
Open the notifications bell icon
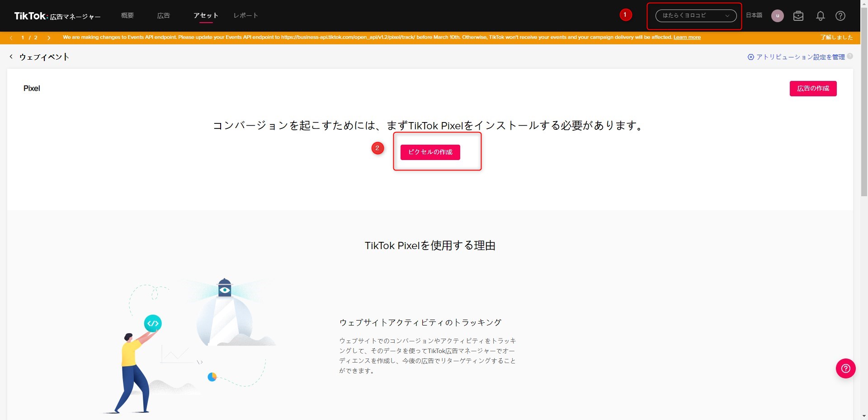[x=820, y=16]
